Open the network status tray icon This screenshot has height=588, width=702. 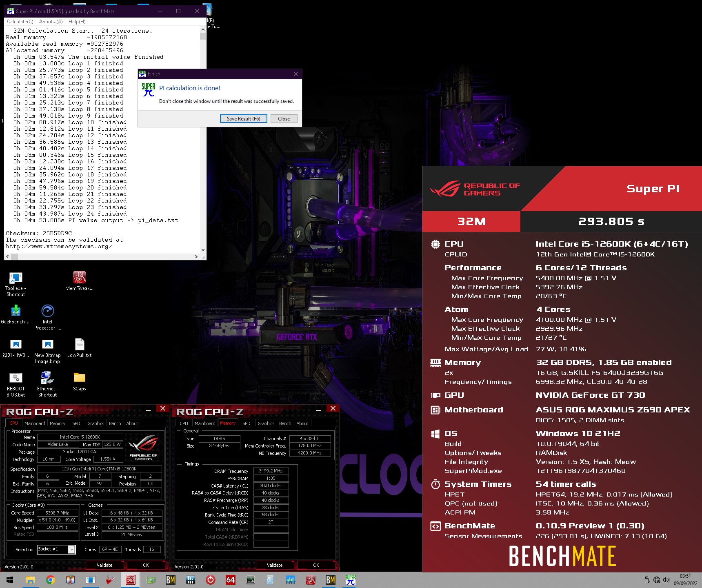pyautogui.click(x=657, y=580)
